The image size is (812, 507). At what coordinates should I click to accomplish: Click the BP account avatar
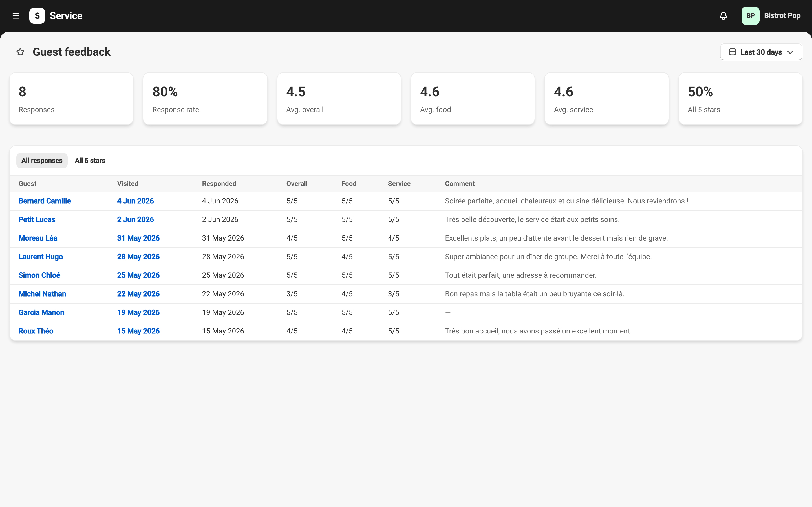tap(750, 16)
